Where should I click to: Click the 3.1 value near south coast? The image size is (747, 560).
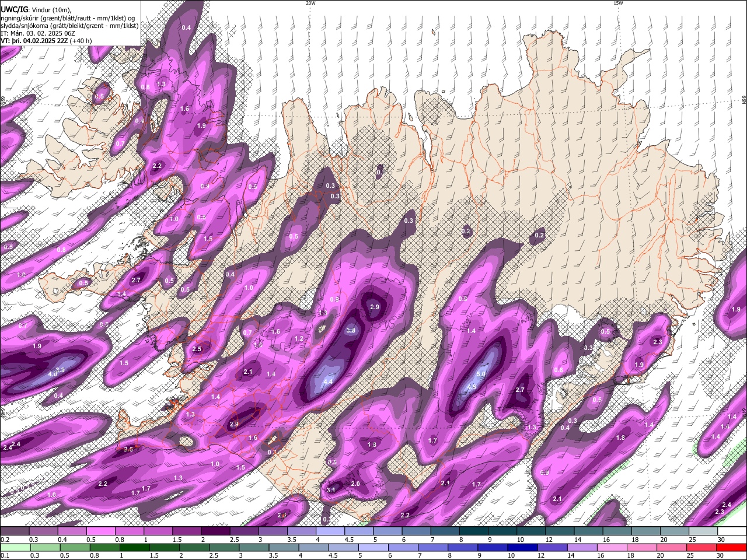(x=331, y=490)
